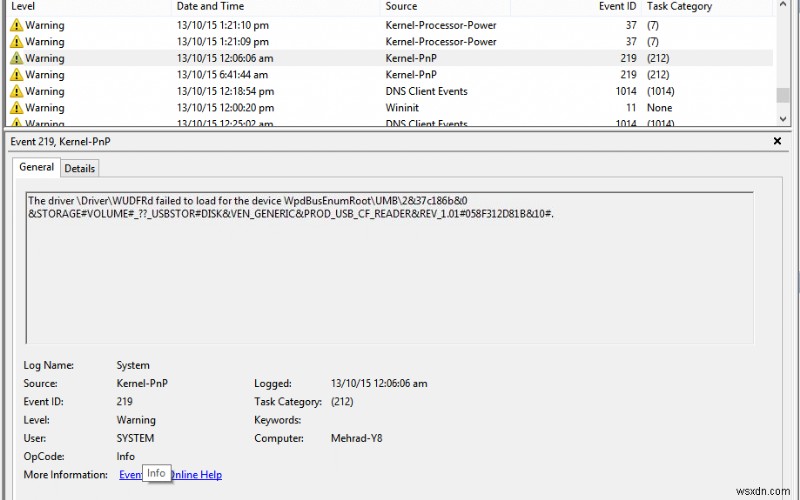Click the Logged value 13/10/15 12:06:06 am

pyautogui.click(x=379, y=383)
